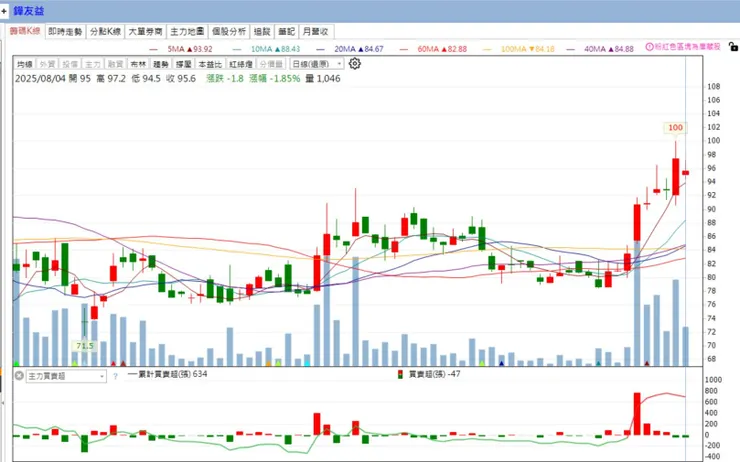The image size is (740, 462).
Task: Click the unlock padlock icon at top right
Action: pos(733,47)
